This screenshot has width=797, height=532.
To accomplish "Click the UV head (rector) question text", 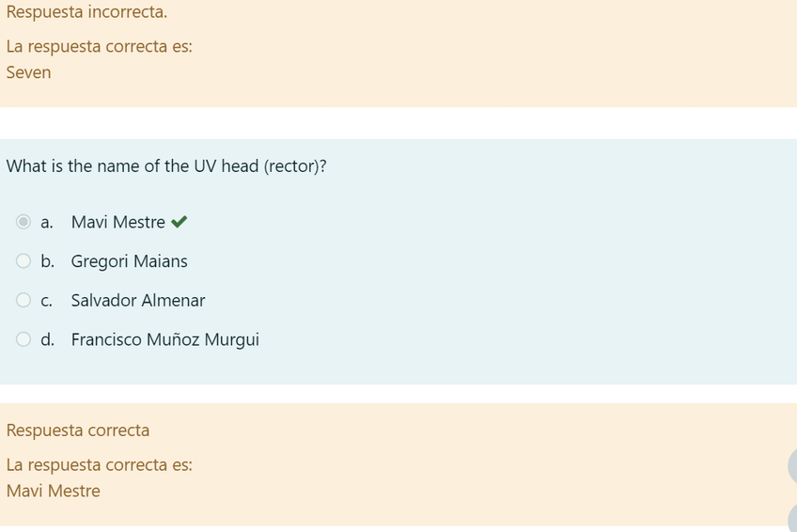I will [x=166, y=166].
